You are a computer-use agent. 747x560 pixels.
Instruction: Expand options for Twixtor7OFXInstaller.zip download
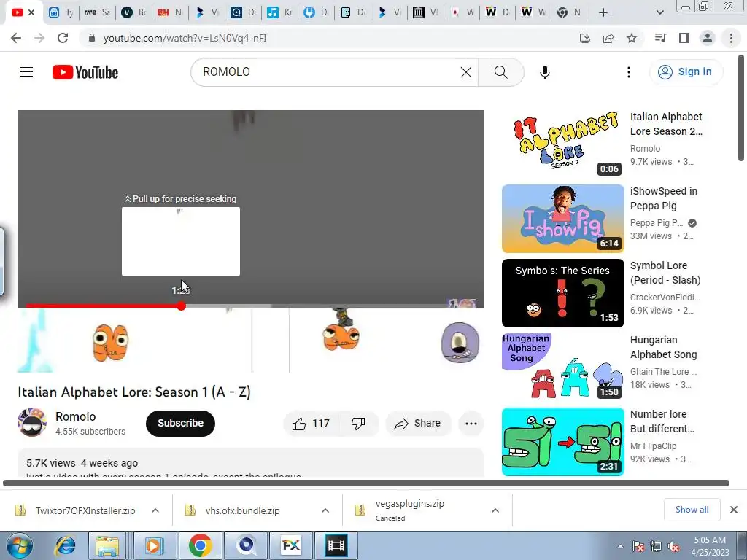tap(155, 510)
